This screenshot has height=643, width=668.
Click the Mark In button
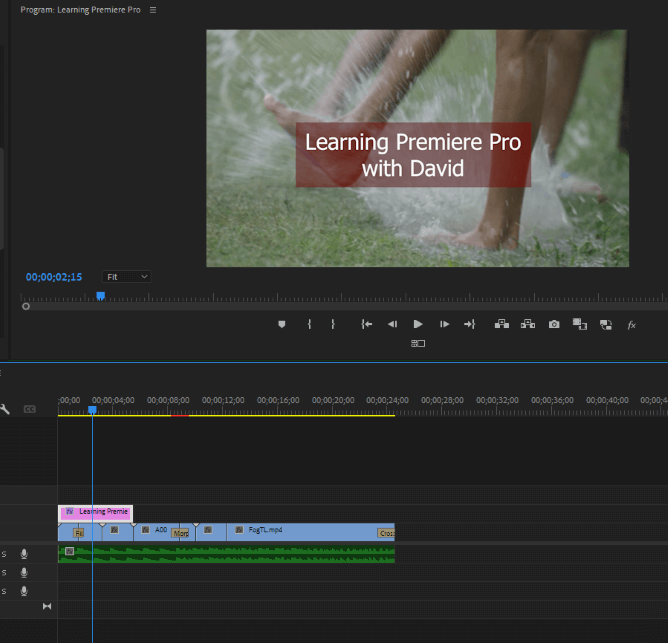(309, 324)
